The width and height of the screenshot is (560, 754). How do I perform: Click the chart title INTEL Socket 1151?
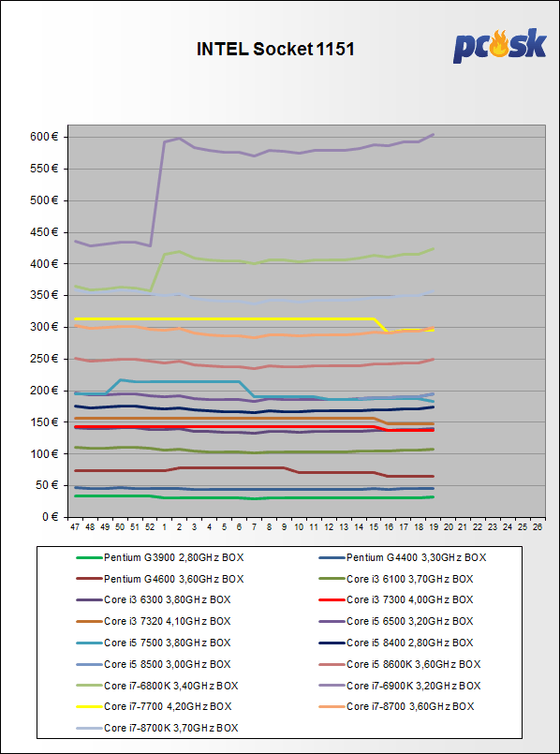tap(275, 50)
